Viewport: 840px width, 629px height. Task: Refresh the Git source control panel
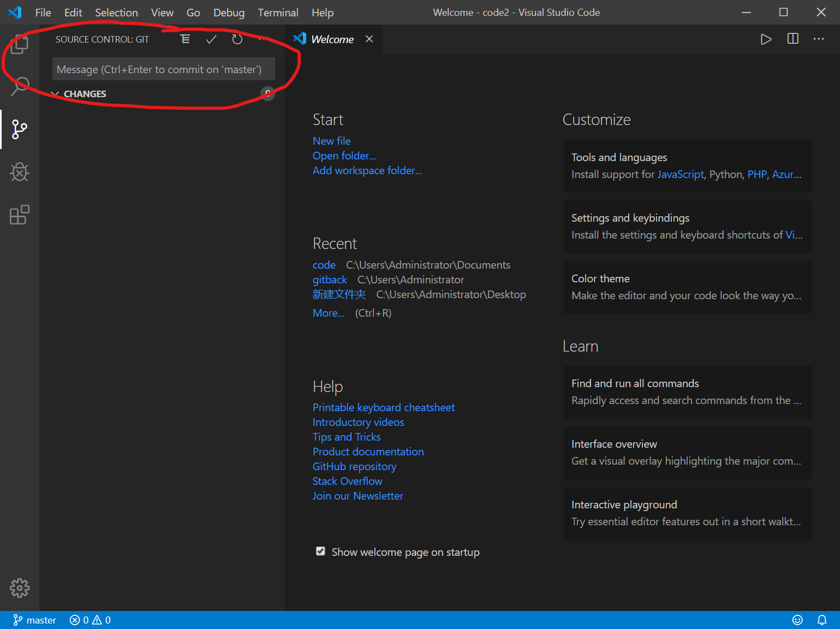pyautogui.click(x=236, y=39)
